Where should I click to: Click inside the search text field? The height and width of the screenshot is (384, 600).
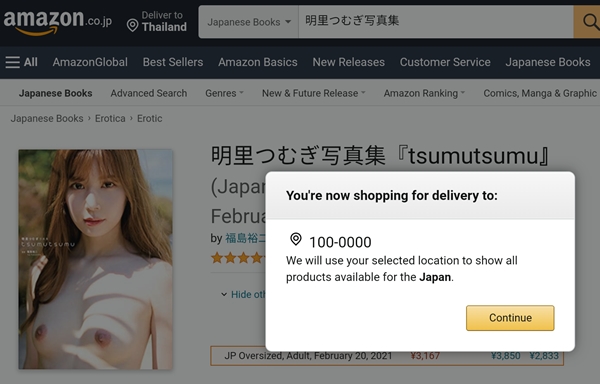click(436, 22)
